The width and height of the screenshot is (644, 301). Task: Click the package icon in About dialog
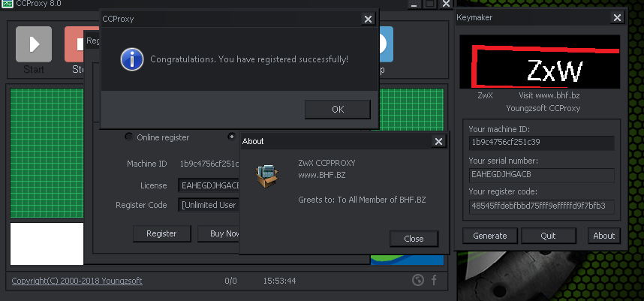click(267, 176)
